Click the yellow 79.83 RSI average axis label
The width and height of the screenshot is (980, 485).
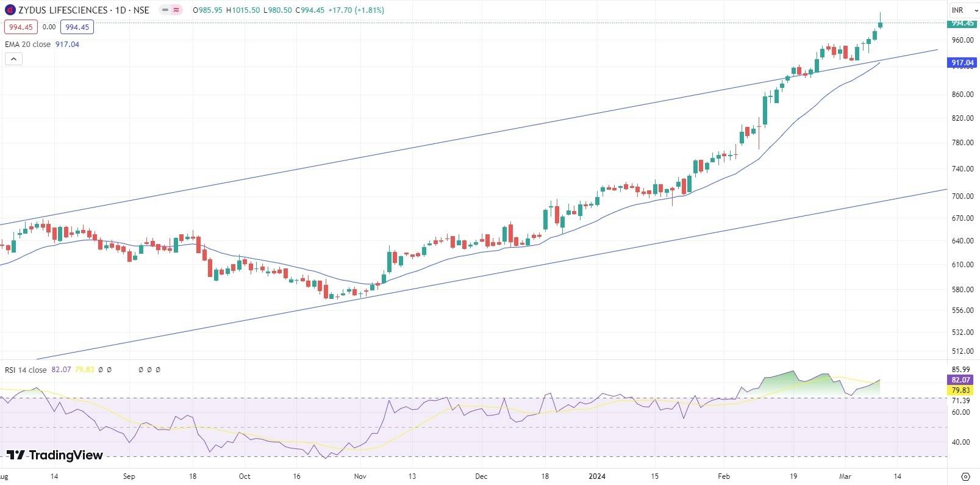click(962, 390)
